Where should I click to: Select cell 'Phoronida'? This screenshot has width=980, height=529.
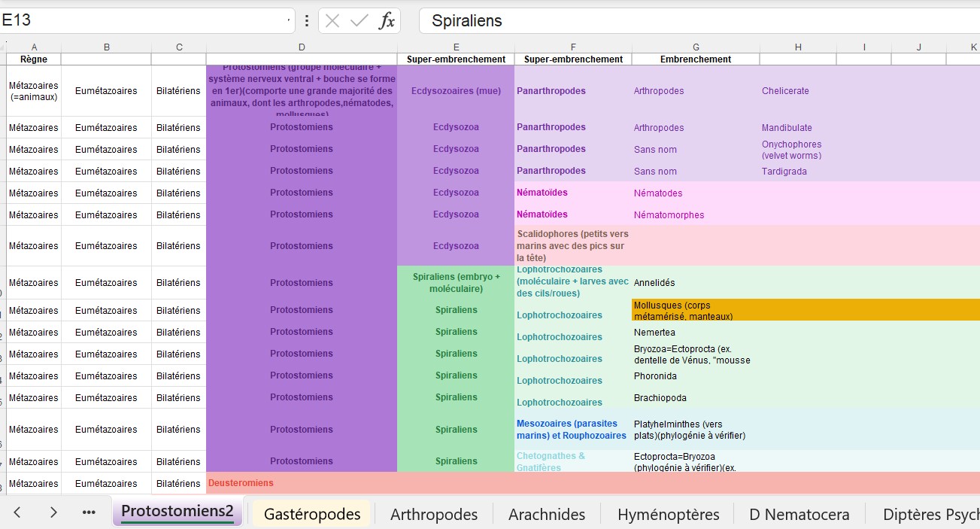696,375
